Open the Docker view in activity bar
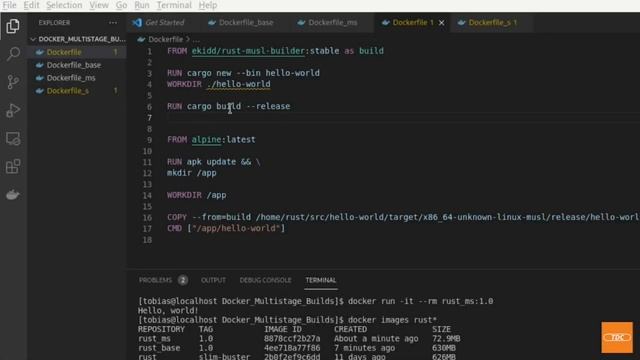This screenshot has height=360, width=640. click(13, 195)
